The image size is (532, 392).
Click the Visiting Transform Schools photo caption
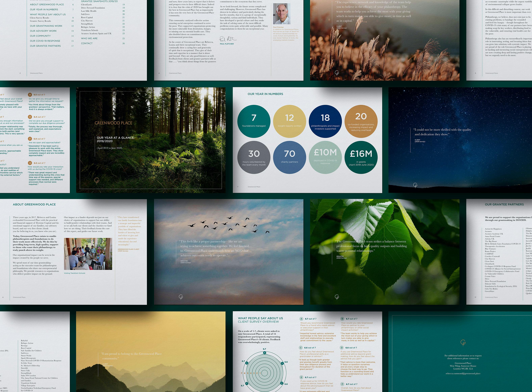coord(74,273)
